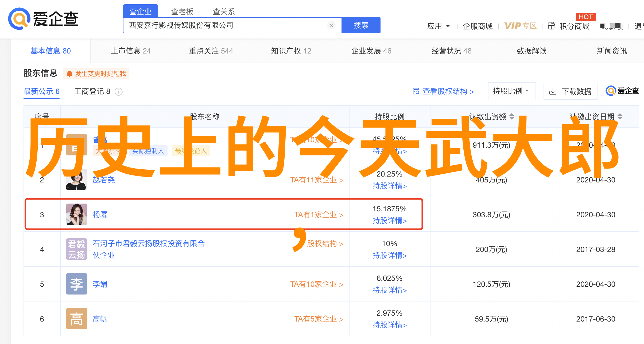Open 赵若尧's TA有11家企业 link
The height and width of the screenshot is (344, 644).
(317, 180)
